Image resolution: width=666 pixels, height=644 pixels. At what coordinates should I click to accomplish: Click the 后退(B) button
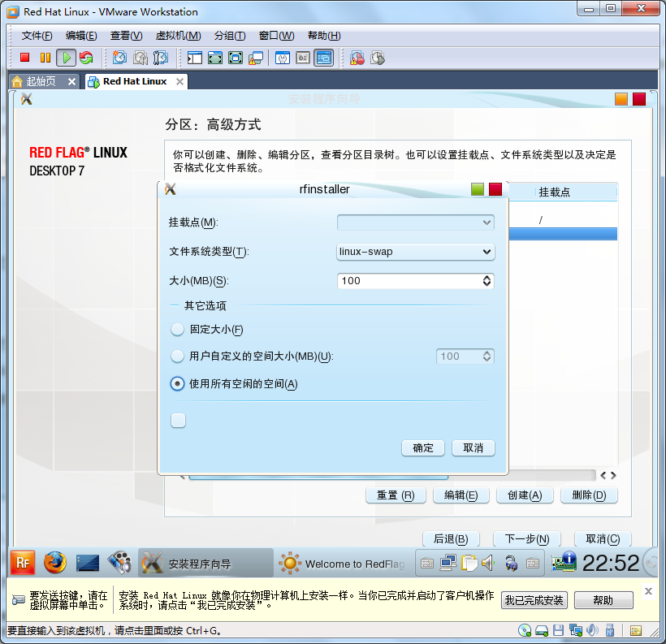point(451,539)
